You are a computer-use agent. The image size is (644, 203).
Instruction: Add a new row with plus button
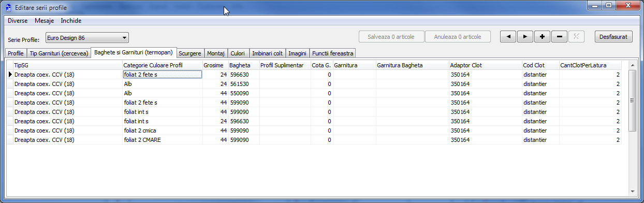tap(542, 37)
